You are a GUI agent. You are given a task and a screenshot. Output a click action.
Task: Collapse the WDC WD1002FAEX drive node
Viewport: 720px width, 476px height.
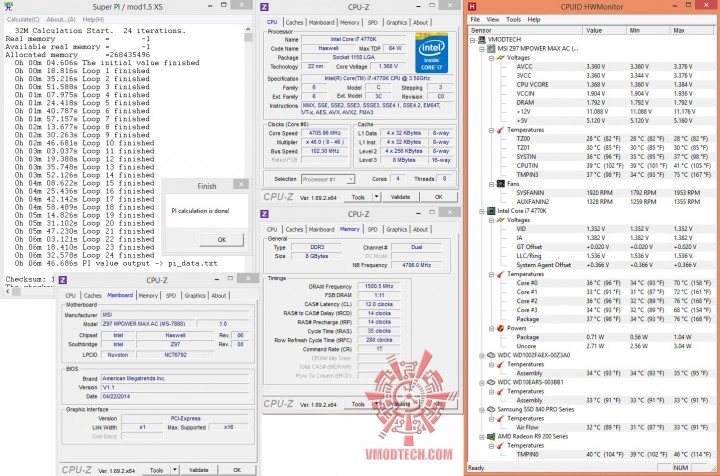click(x=482, y=355)
